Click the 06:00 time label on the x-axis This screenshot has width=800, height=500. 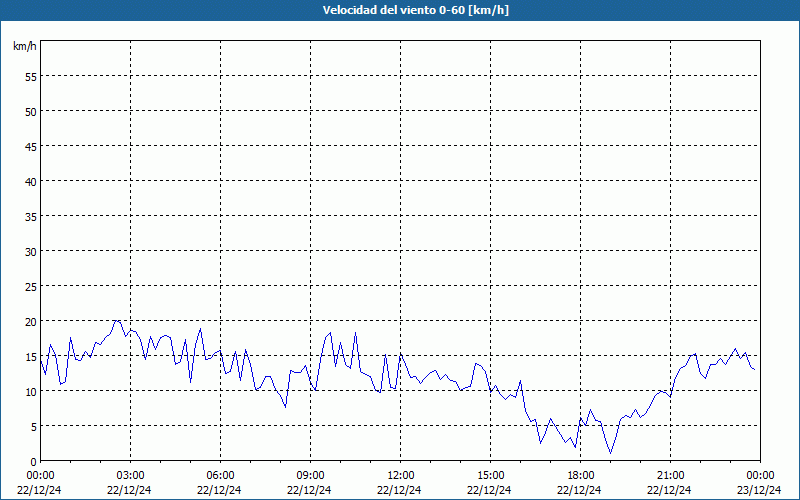(x=220, y=476)
